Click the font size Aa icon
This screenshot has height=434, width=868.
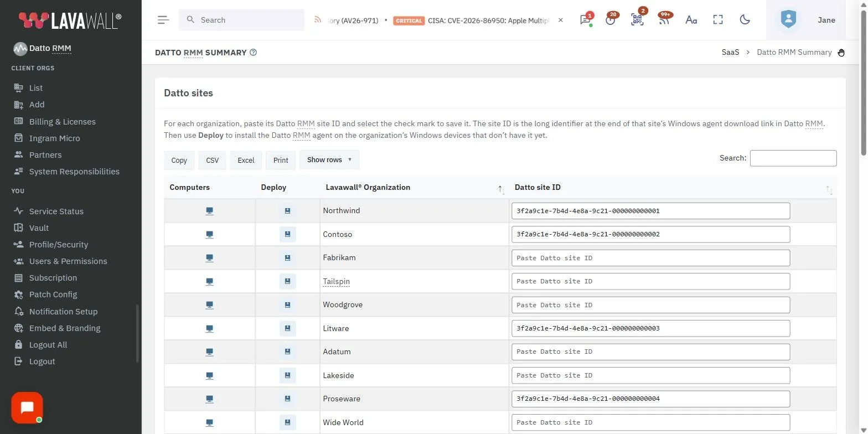[x=691, y=20]
